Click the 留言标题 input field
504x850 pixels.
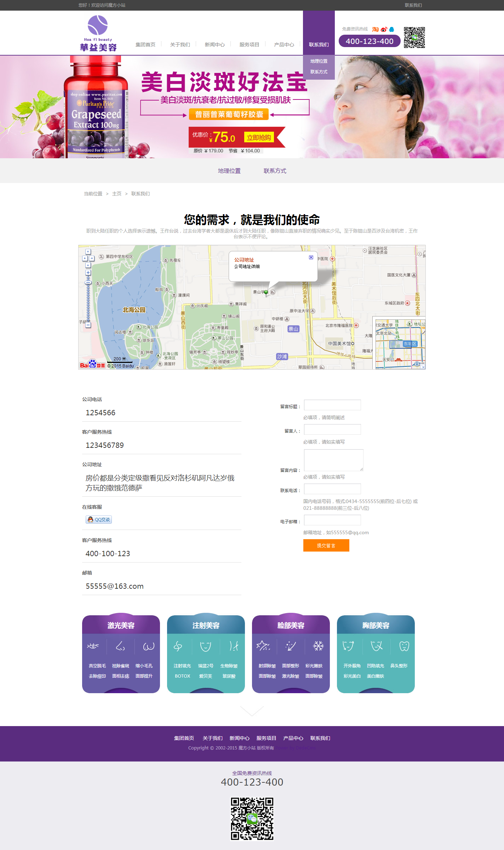click(x=332, y=405)
